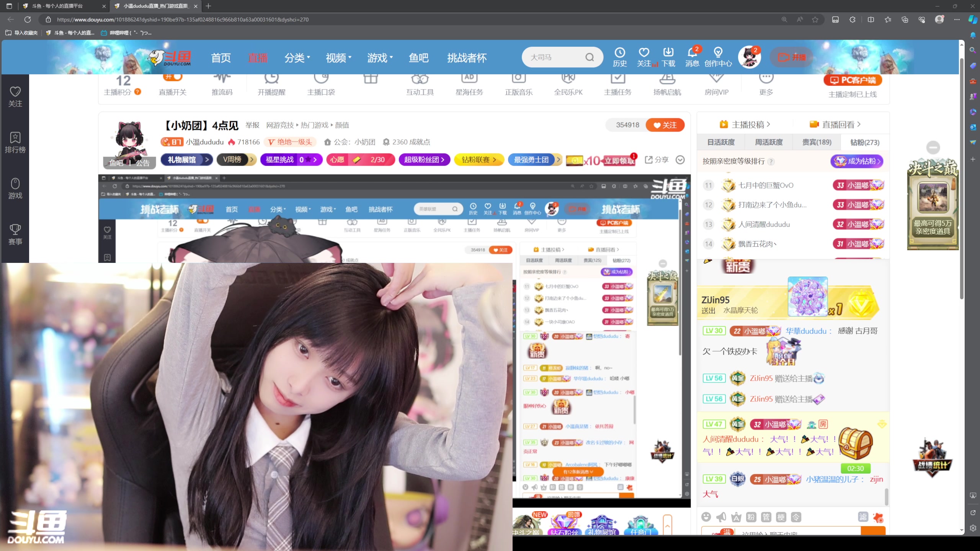980x551 pixels.
Task: Go to 首页 in the top navigation
Action: 221,58
